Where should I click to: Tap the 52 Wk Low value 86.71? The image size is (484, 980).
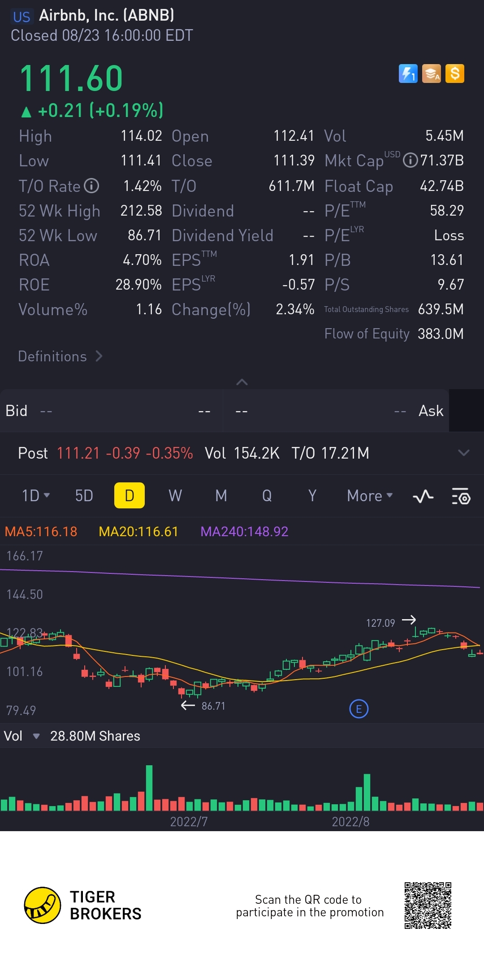(x=145, y=235)
